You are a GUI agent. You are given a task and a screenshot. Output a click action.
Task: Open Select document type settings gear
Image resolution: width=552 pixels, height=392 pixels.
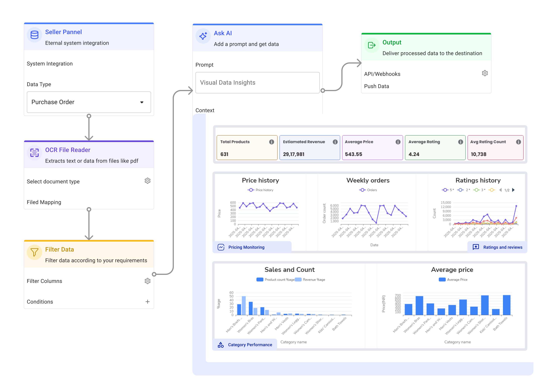pos(147,181)
